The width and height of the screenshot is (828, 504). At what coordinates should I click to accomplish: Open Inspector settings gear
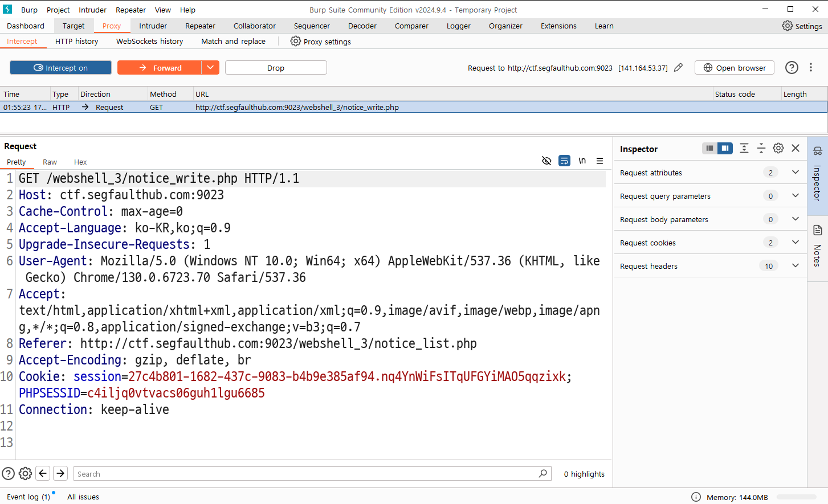(x=778, y=148)
